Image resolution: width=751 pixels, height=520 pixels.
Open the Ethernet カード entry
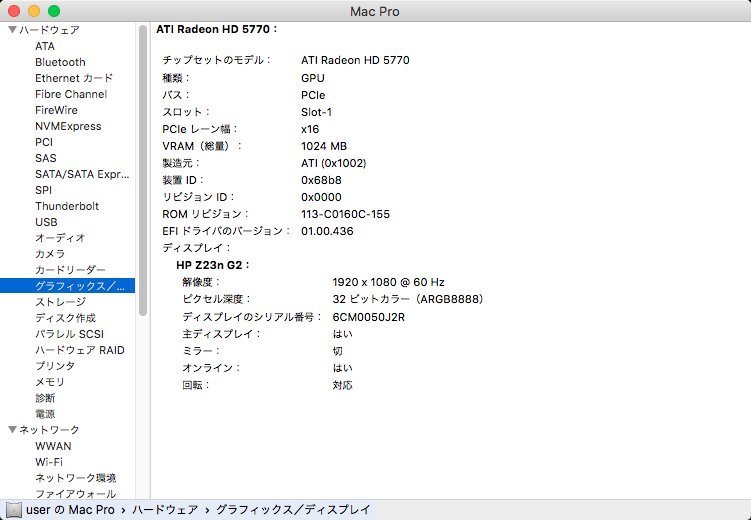click(x=74, y=78)
